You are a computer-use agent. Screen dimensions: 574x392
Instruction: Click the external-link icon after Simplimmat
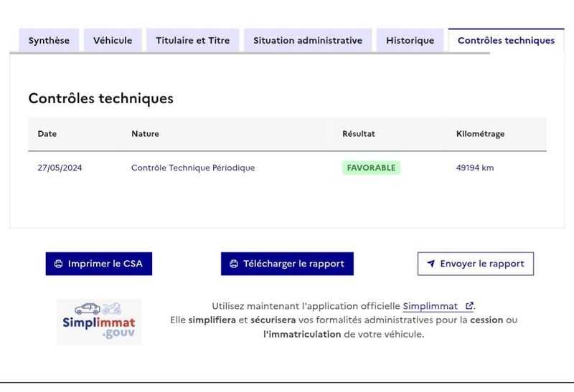[469, 306]
